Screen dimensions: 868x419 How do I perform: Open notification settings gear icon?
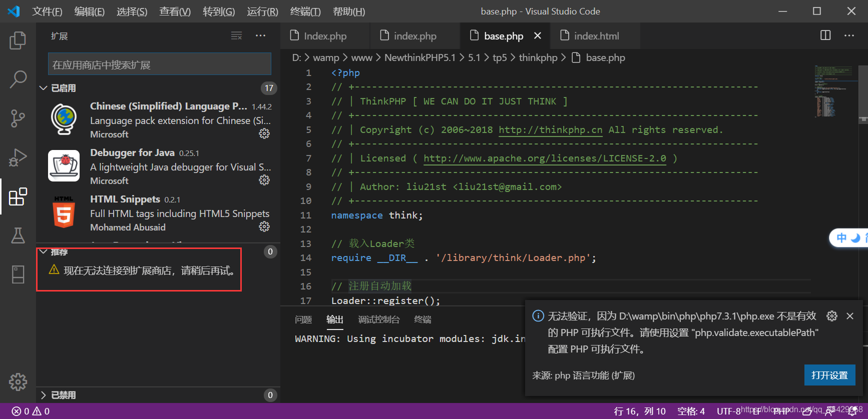click(832, 316)
